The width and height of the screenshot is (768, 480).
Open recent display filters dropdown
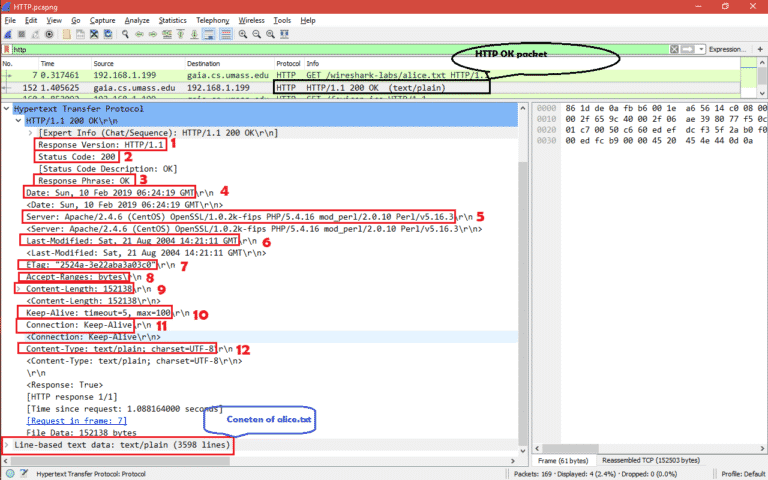(x=701, y=49)
